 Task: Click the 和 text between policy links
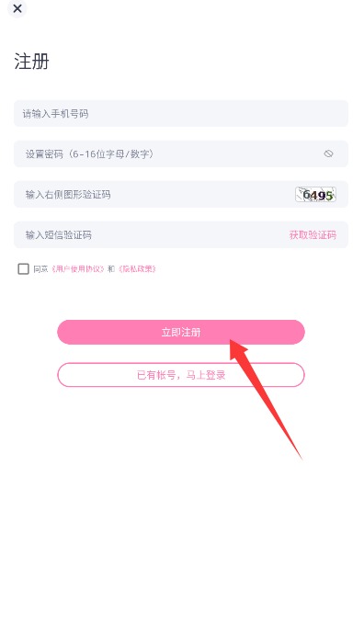click(111, 269)
